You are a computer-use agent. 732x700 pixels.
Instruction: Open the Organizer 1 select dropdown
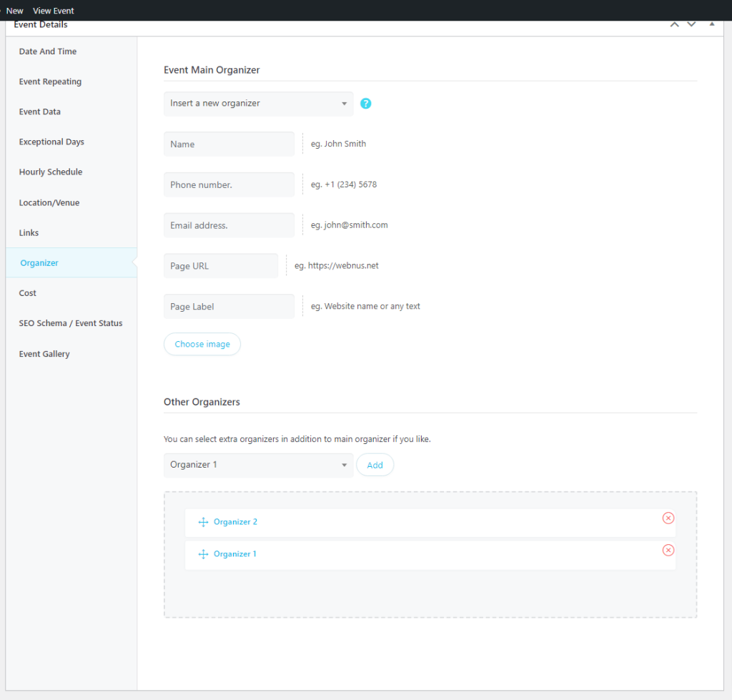click(258, 465)
